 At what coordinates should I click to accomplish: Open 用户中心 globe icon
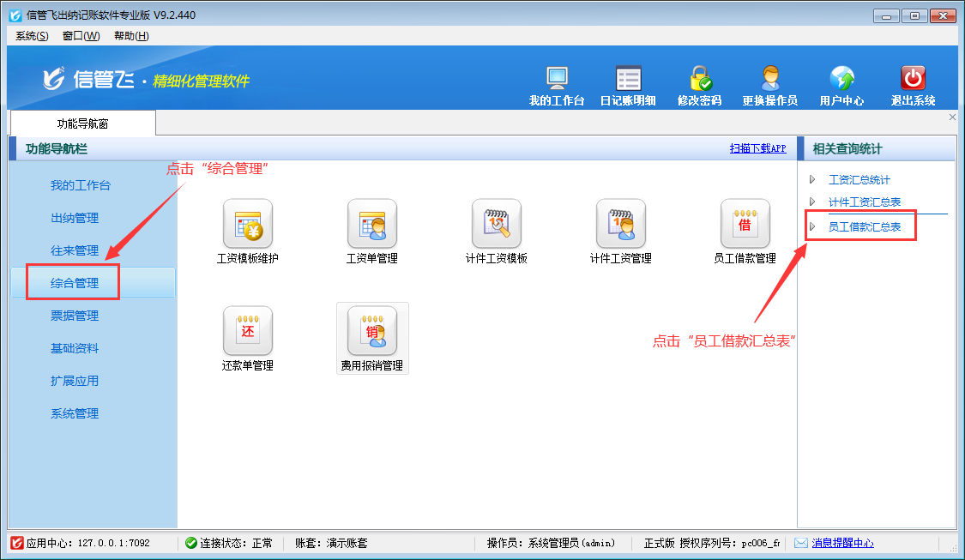[x=841, y=79]
